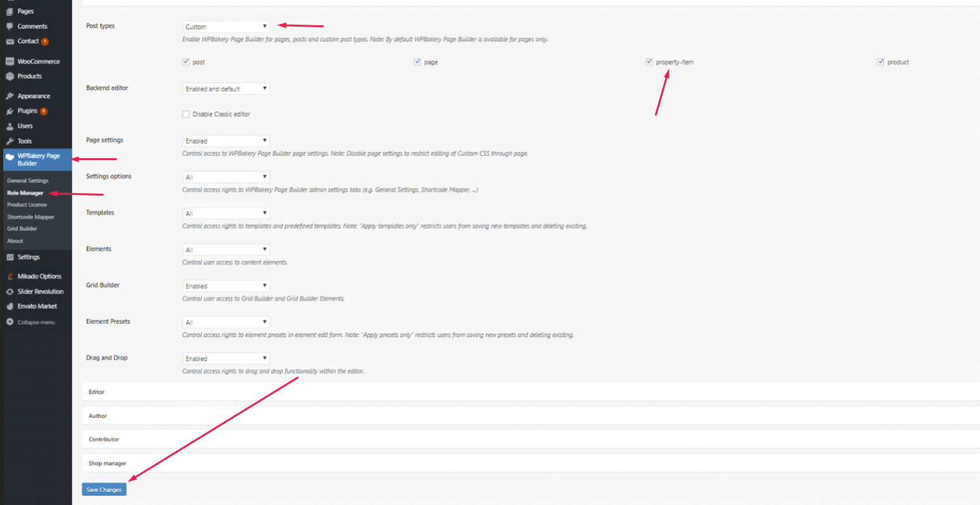Expand the Contributor role section
980x505 pixels.
coord(531,439)
